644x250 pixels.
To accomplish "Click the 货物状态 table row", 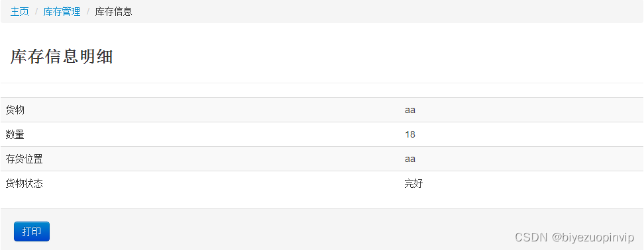I will click(322, 184).
